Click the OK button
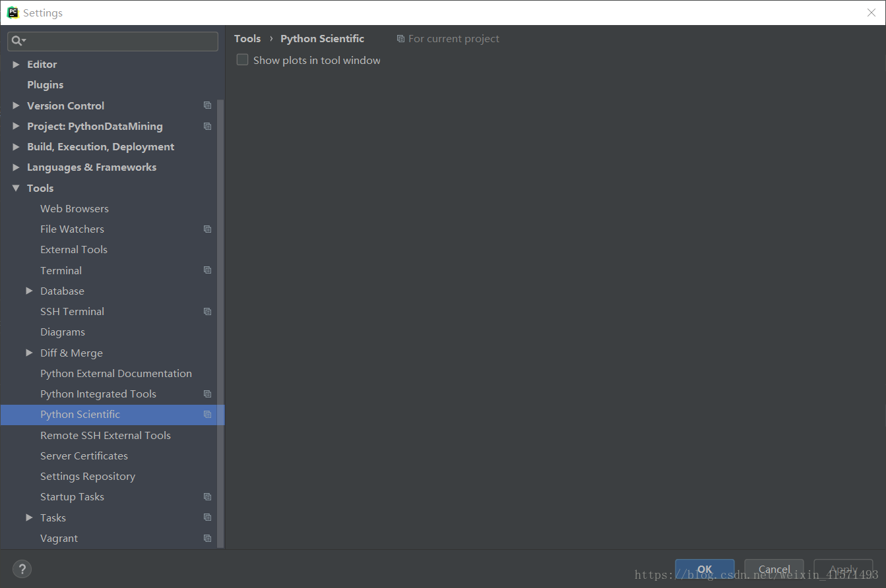Image resolution: width=886 pixels, height=588 pixels. [705, 569]
